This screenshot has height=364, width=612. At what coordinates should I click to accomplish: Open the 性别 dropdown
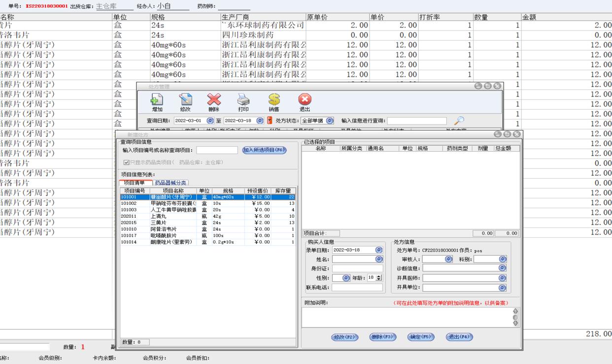tap(346, 278)
